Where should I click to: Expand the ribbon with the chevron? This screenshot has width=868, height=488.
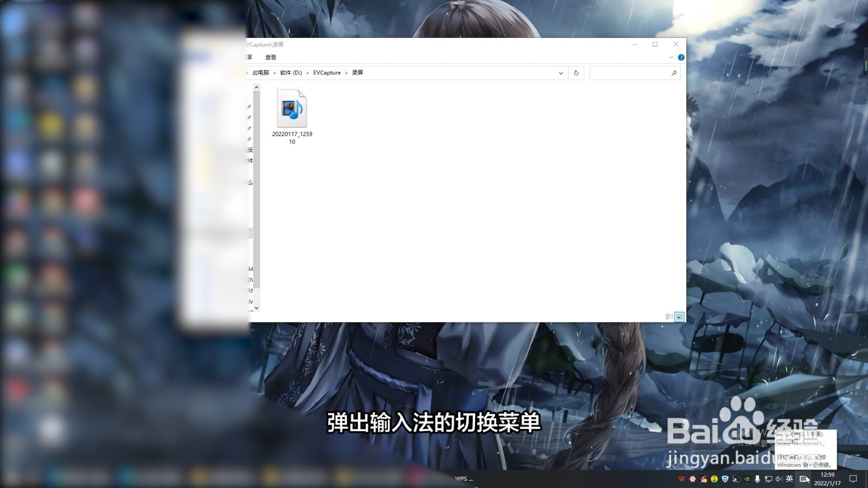pyautogui.click(x=671, y=57)
